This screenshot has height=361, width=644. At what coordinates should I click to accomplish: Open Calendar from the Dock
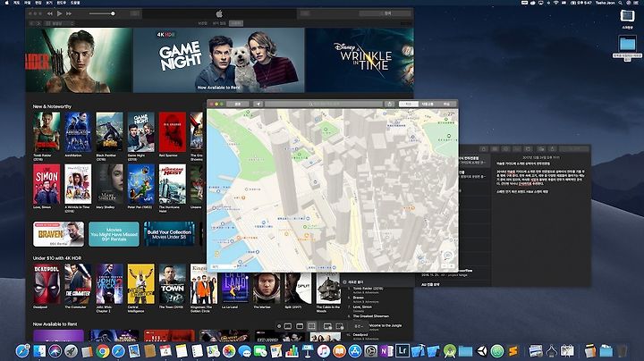click(165, 351)
